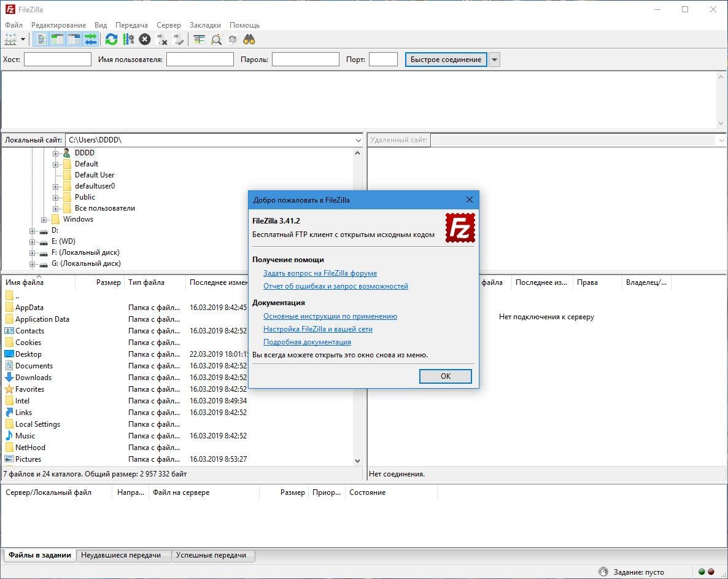Expand the Windows folder node
The height and width of the screenshot is (579, 728).
coord(44,220)
